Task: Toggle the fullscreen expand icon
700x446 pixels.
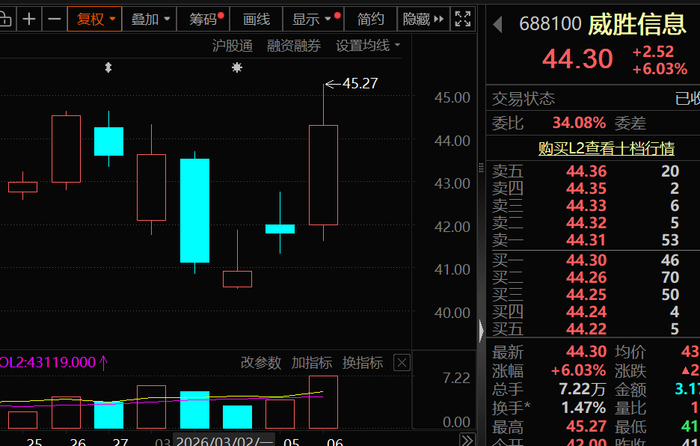Action: tap(463, 19)
